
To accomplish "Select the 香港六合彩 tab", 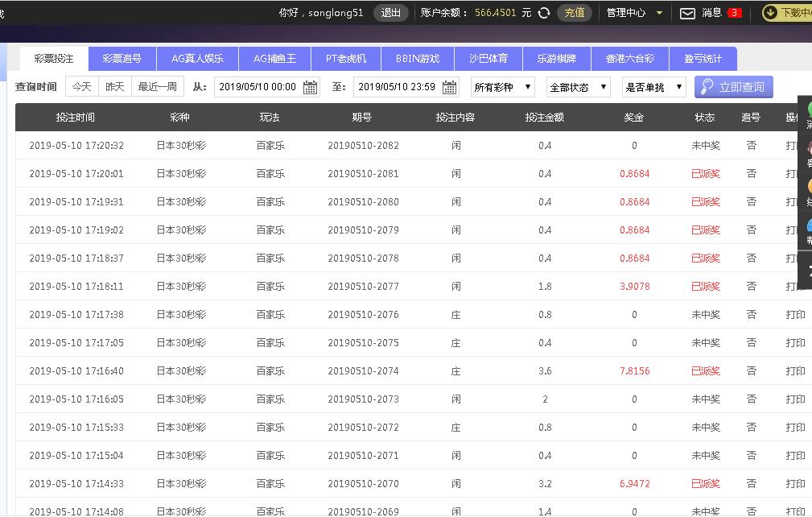I will tap(630, 59).
